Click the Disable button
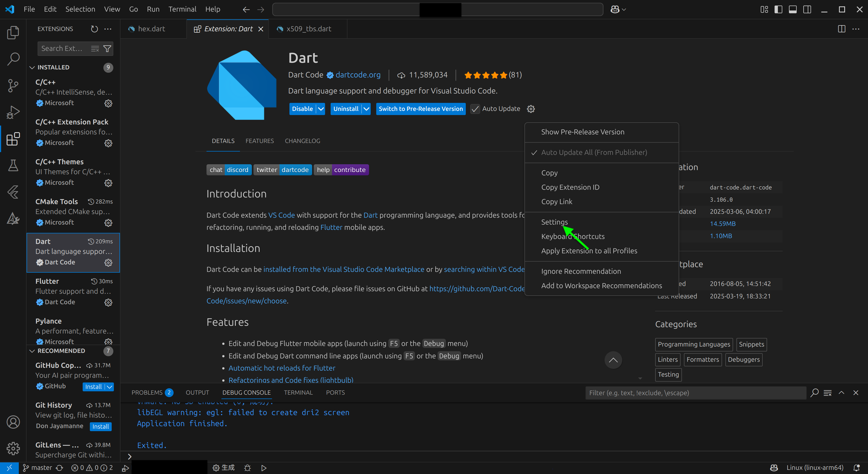Screen dimensions: 868x474 pos(302,109)
